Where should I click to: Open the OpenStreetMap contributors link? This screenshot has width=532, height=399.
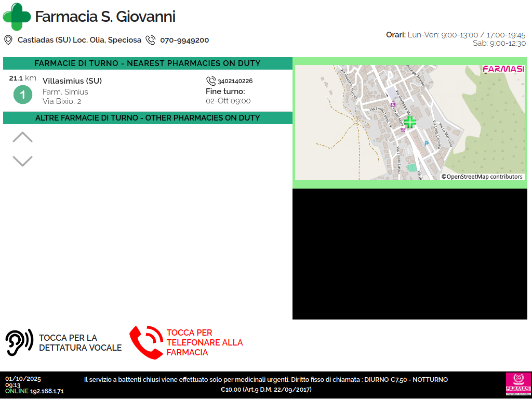click(x=482, y=177)
